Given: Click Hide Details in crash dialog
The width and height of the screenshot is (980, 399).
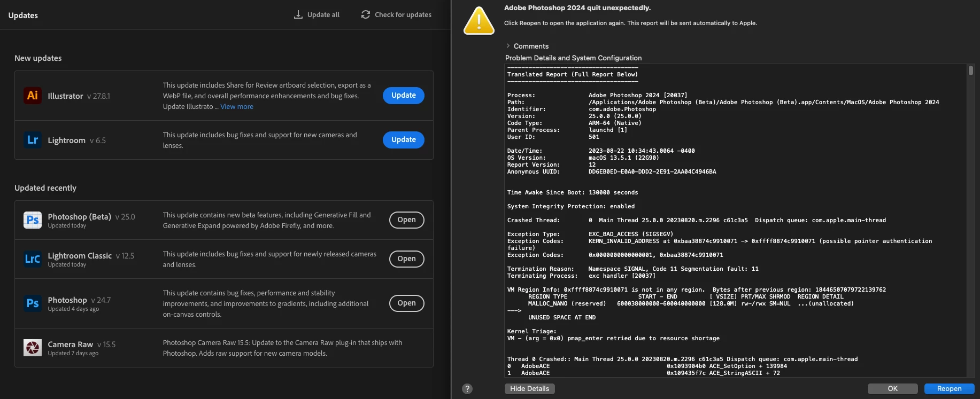Looking at the screenshot, I should coord(530,389).
